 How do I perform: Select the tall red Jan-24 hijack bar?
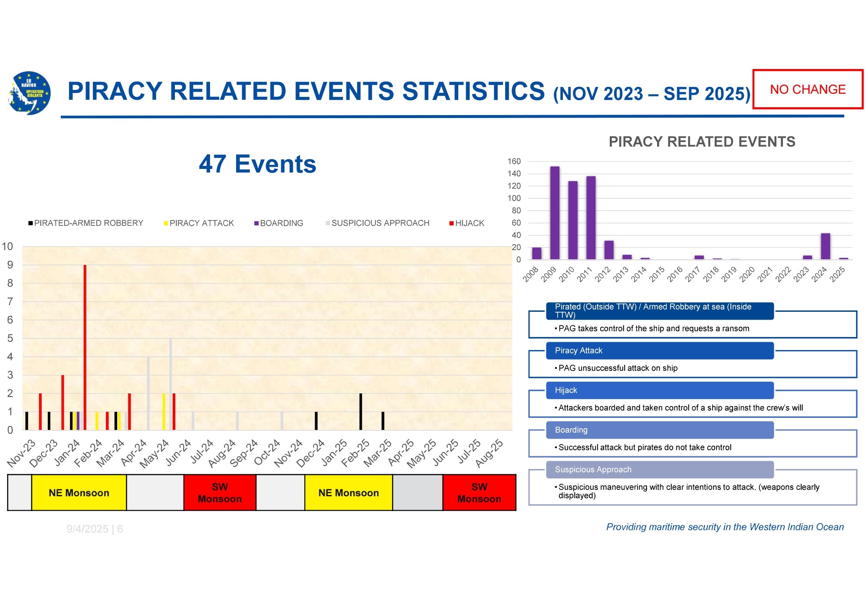coord(85,347)
